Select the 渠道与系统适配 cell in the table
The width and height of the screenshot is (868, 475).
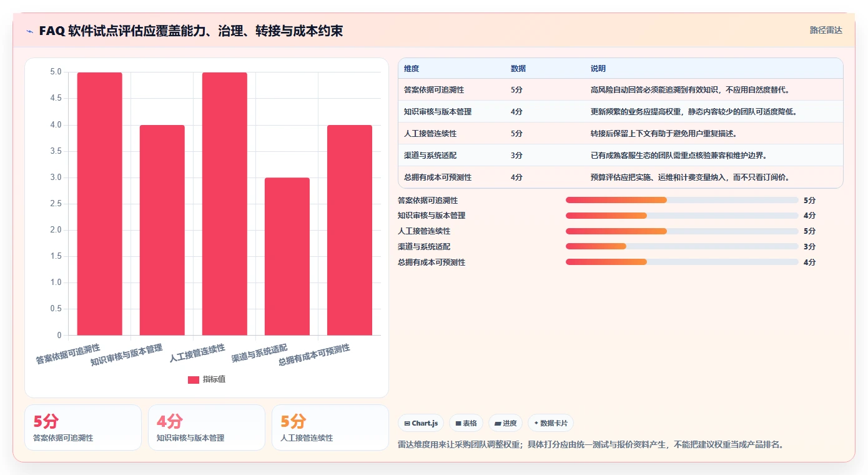point(430,156)
